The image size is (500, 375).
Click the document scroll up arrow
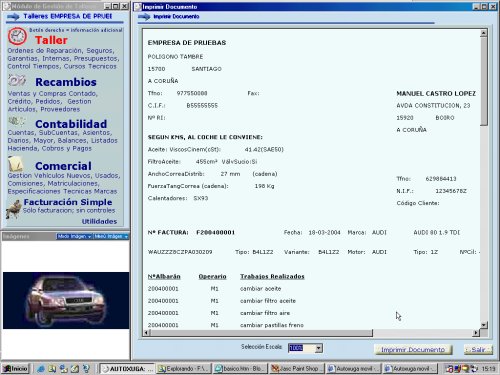(484, 33)
